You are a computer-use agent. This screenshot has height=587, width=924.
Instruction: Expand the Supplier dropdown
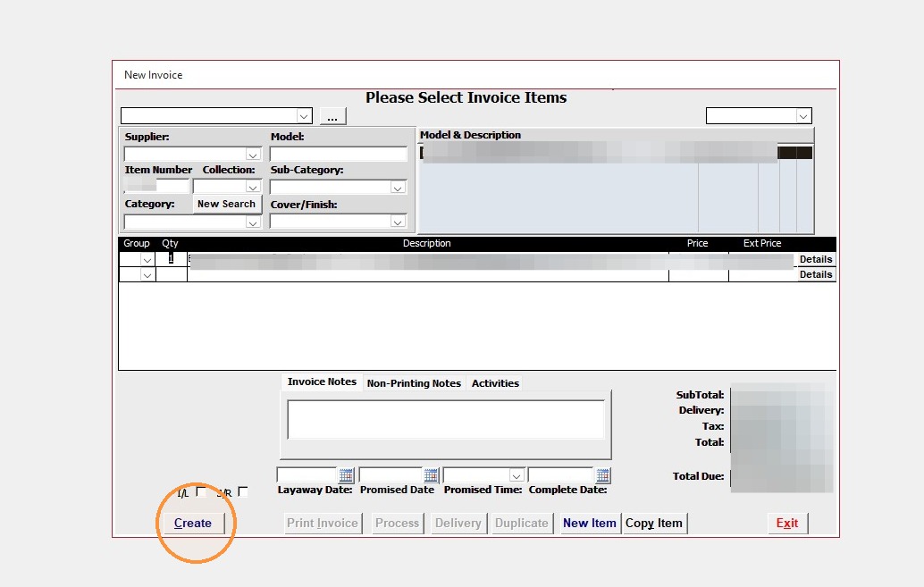(253, 155)
